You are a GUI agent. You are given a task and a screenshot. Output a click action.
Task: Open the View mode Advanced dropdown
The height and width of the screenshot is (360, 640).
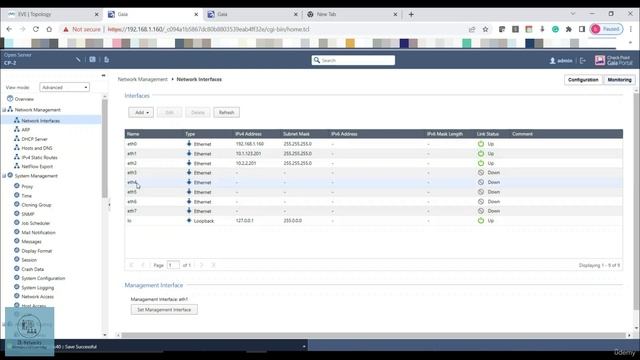click(x=64, y=87)
